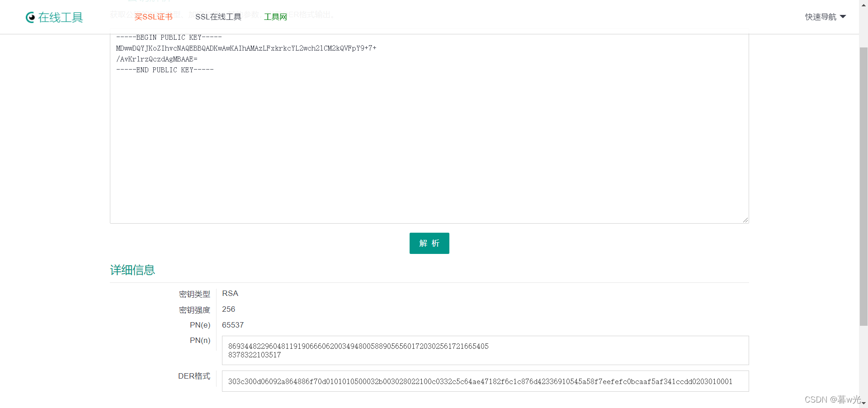This screenshot has width=868, height=408.
Task: Click the 在线工具 site logo icon
Action: (30, 17)
